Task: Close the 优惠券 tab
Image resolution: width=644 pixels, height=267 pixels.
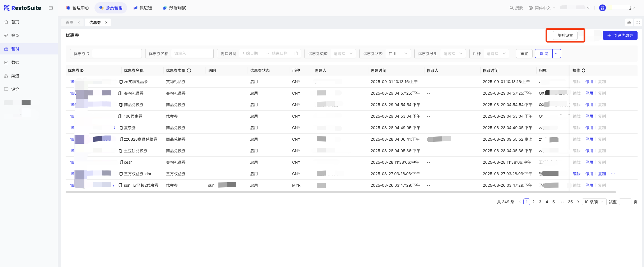Action: click(x=106, y=22)
